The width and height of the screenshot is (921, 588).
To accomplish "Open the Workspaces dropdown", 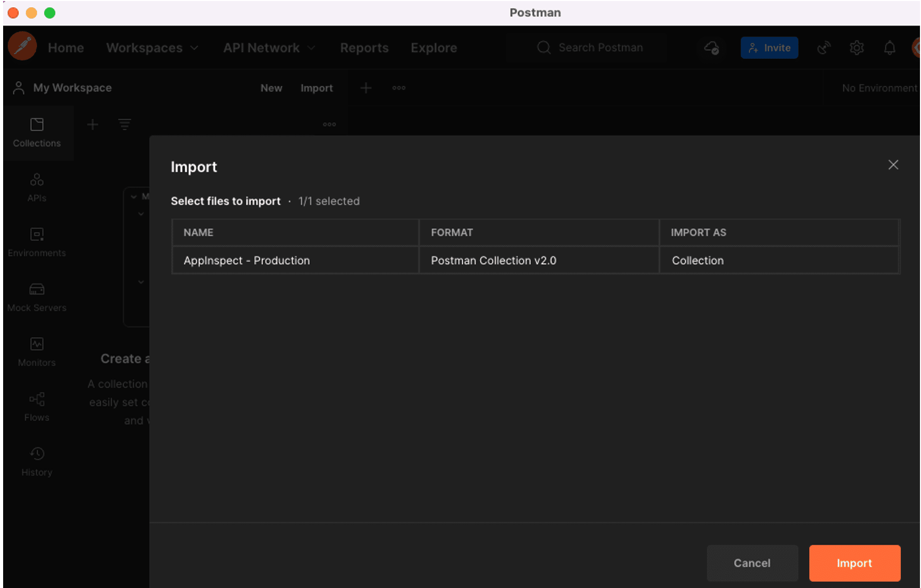I will tap(152, 48).
